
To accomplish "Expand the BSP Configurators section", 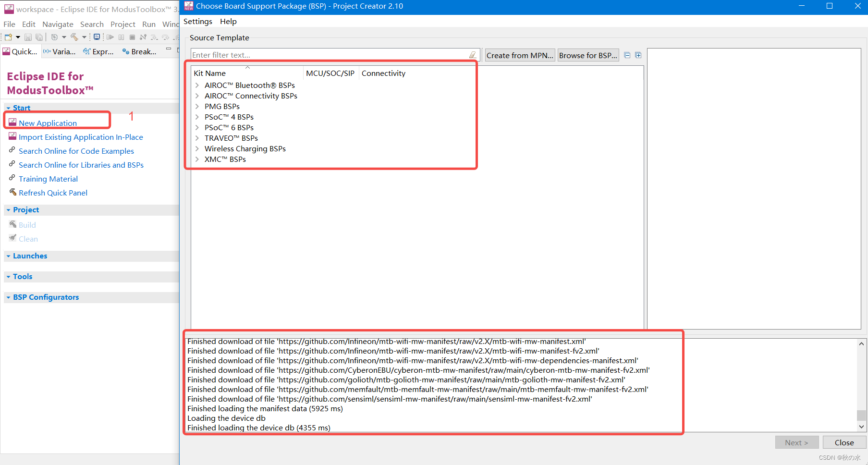I will [x=8, y=297].
